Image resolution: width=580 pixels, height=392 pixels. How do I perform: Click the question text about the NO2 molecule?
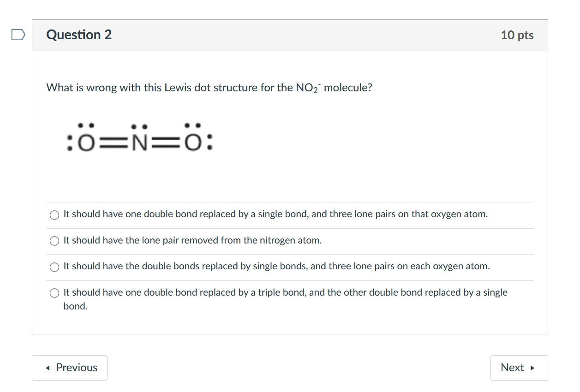(209, 88)
